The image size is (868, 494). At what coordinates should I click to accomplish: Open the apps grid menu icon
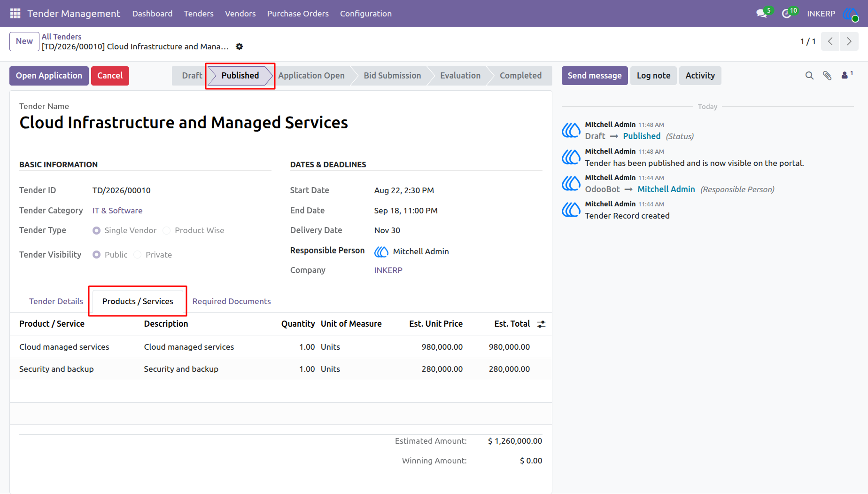[x=15, y=14]
